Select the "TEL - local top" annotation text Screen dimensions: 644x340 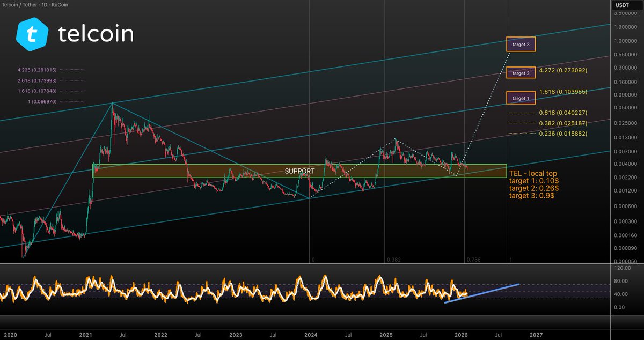(x=532, y=174)
